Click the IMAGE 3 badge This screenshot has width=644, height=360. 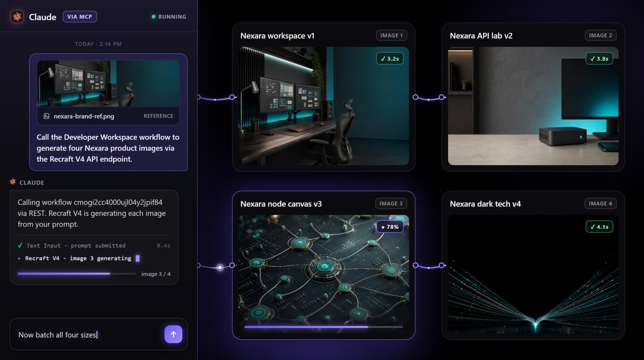[x=392, y=204]
